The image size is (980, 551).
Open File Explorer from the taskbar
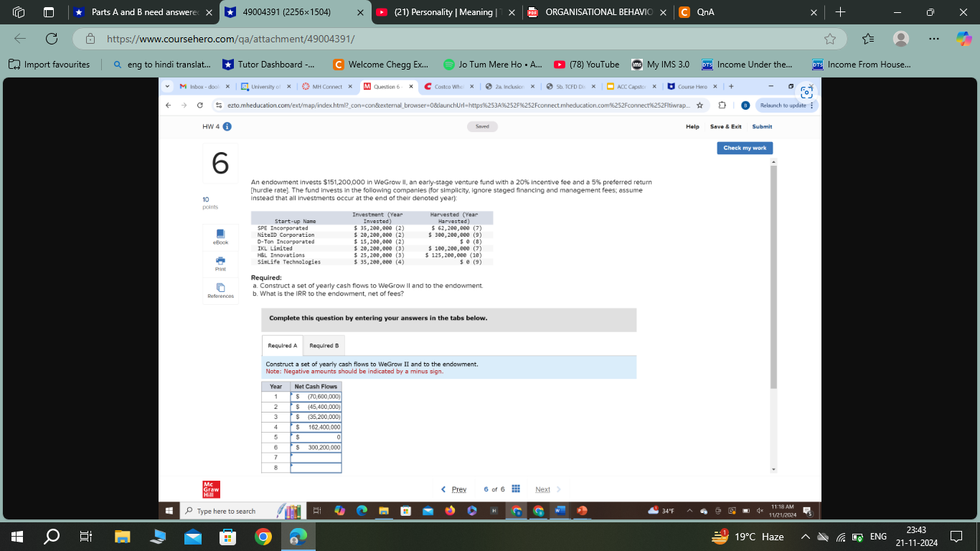coord(123,536)
